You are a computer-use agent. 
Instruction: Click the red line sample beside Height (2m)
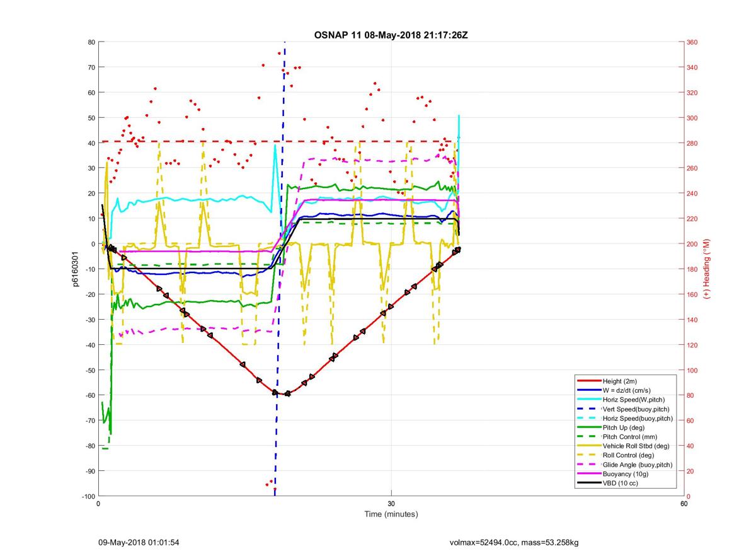[588, 381]
